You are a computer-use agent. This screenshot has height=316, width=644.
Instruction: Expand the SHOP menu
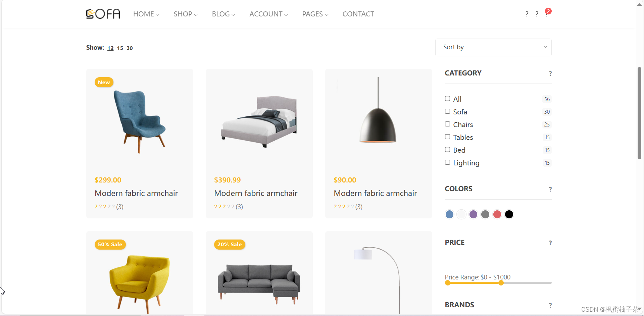click(x=186, y=14)
